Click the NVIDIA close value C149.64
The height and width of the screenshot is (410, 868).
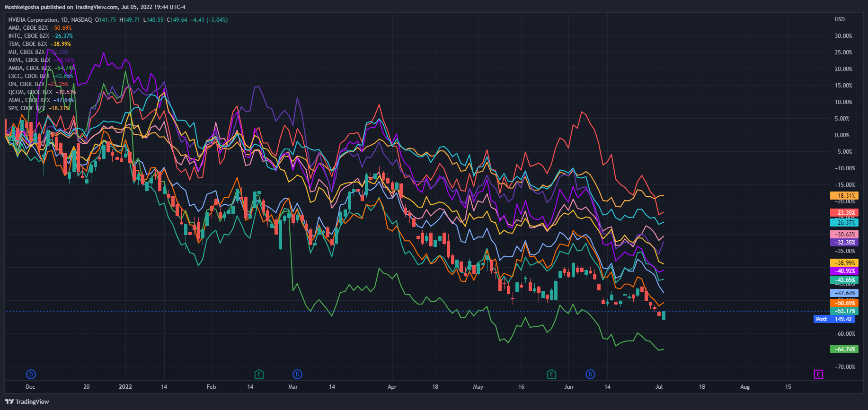pos(177,20)
